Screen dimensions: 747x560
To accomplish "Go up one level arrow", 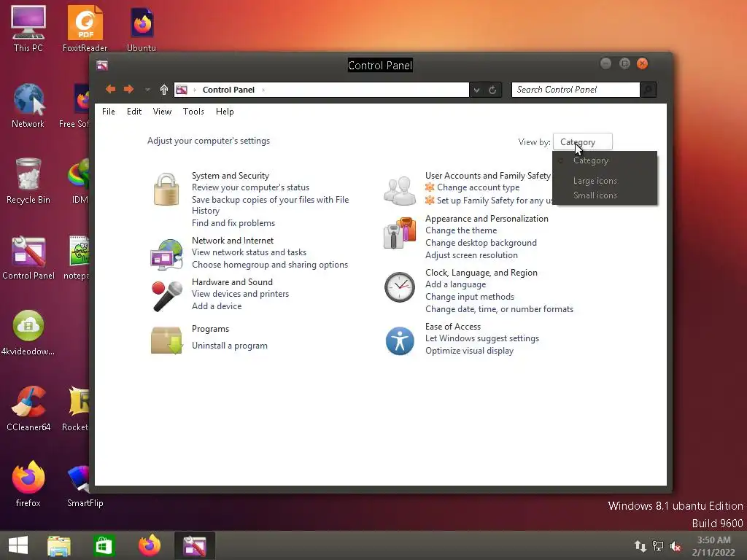I will pos(164,90).
